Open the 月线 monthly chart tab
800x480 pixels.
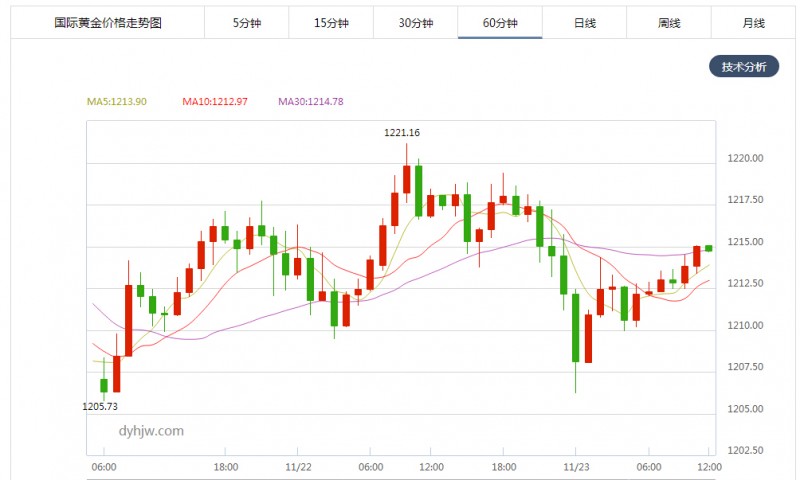(x=753, y=22)
